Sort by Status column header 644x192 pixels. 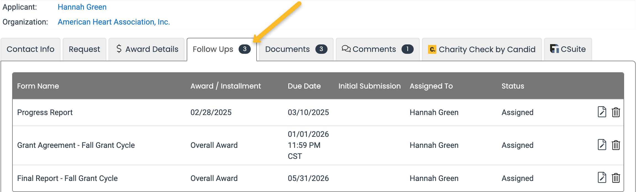(513, 86)
